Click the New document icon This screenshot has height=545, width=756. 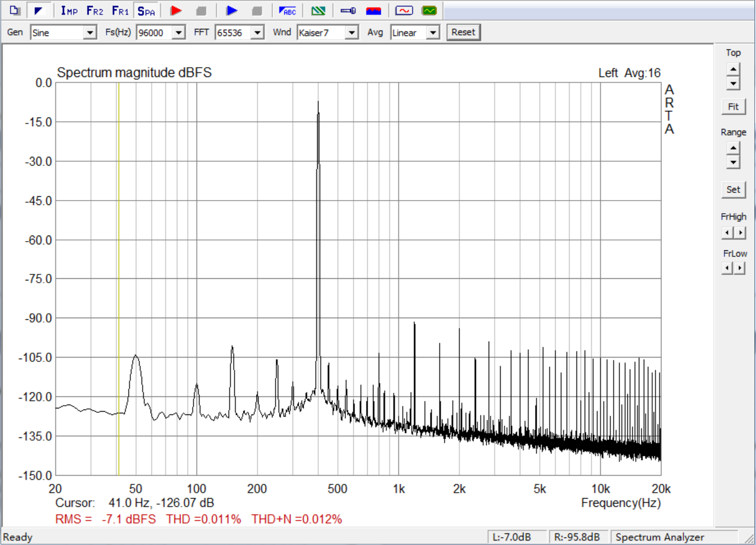pyautogui.click(x=15, y=10)
